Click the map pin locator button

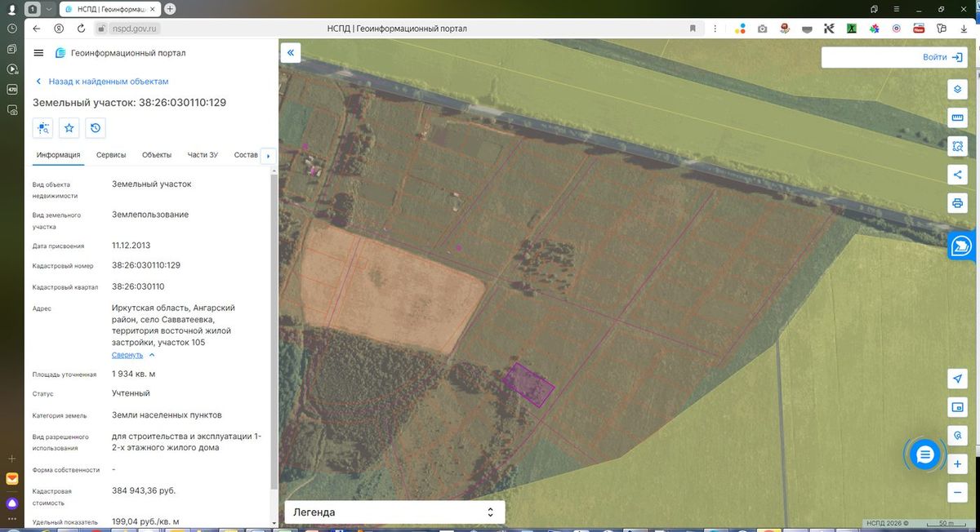click(x=958, y=435)
